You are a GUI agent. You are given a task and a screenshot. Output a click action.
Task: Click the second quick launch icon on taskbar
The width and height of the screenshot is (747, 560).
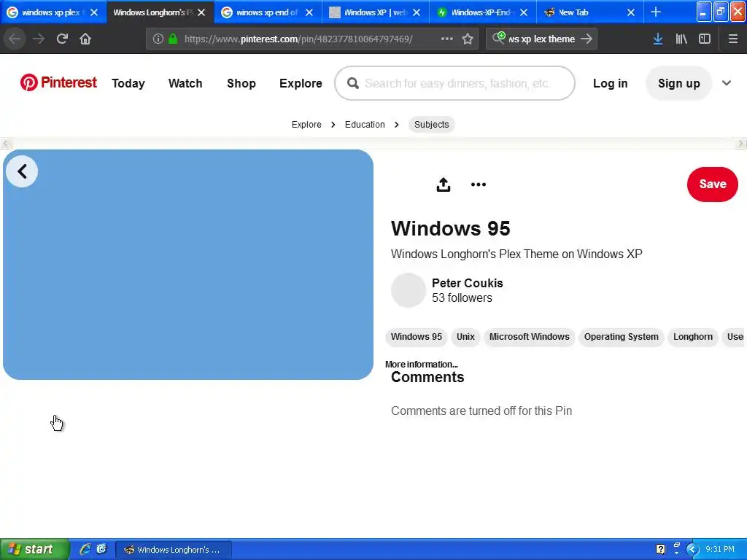coord(101,549)
